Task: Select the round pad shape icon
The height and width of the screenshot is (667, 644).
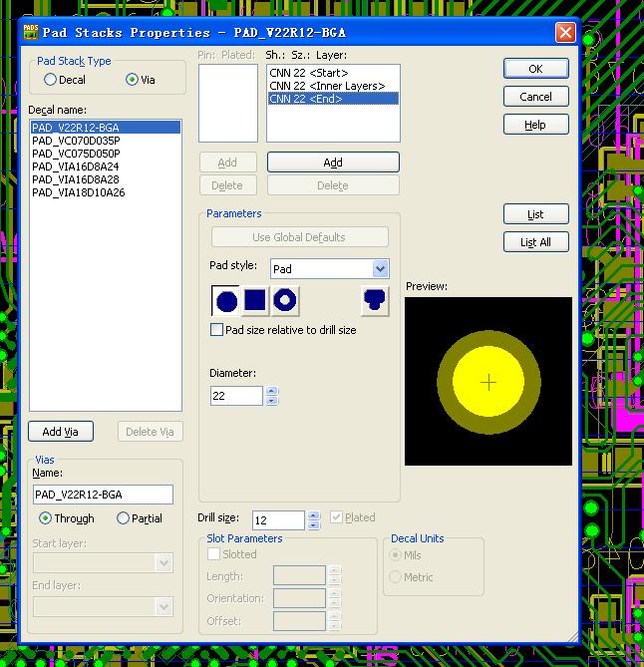Action: (226, 301)
